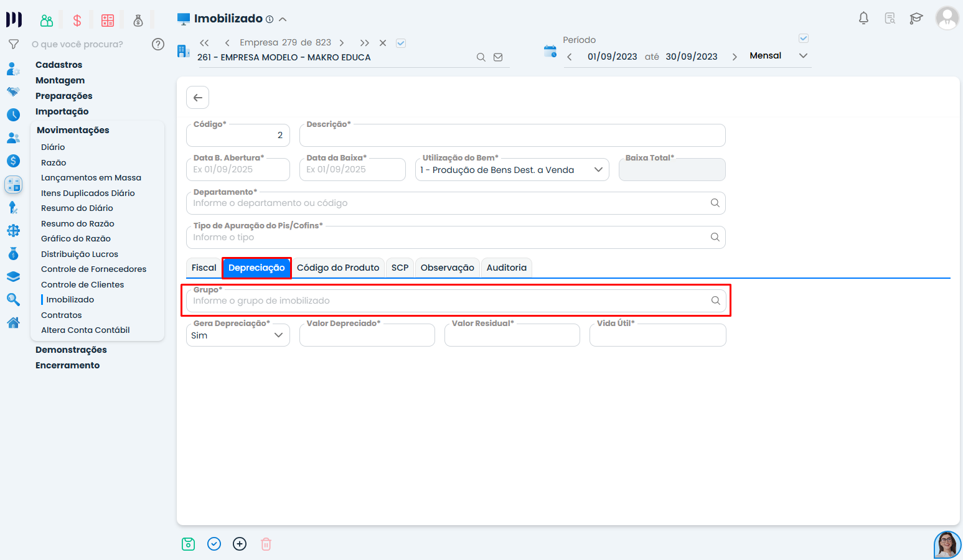The height and width of the screenshot is (560, 963).
Task: Select Contratos in the sidebar menu
Action: (61, 315)
